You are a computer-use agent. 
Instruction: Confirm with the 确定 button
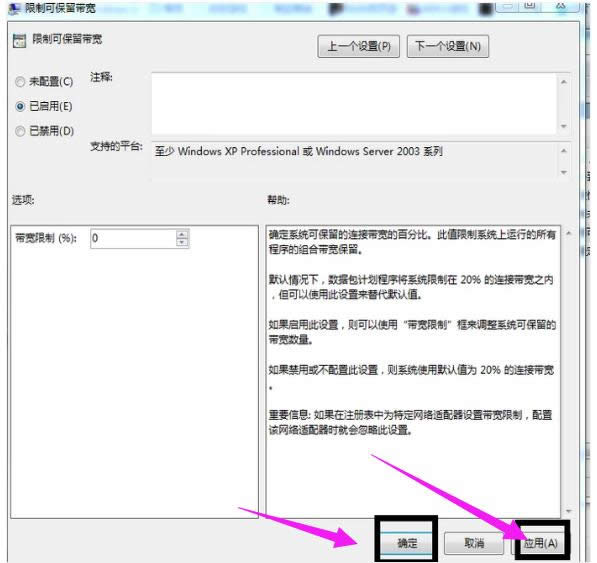coord(407,542)
